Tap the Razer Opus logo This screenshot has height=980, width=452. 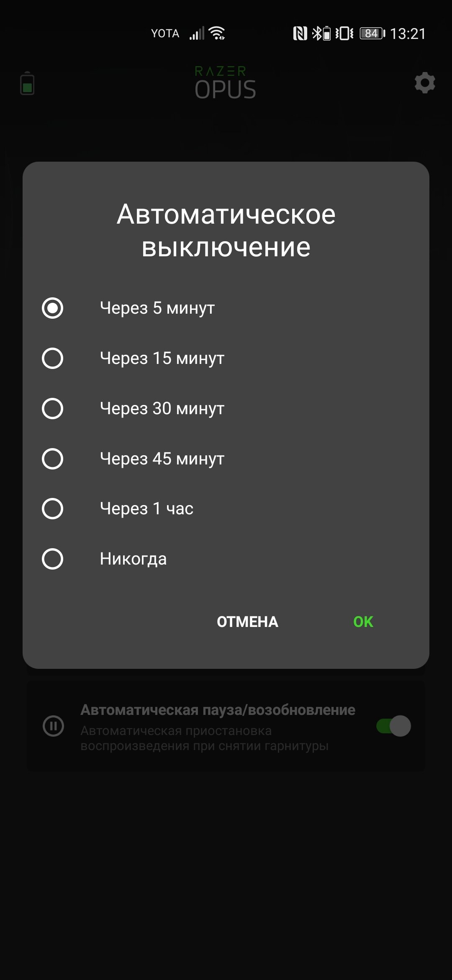(x=225, y=83)
